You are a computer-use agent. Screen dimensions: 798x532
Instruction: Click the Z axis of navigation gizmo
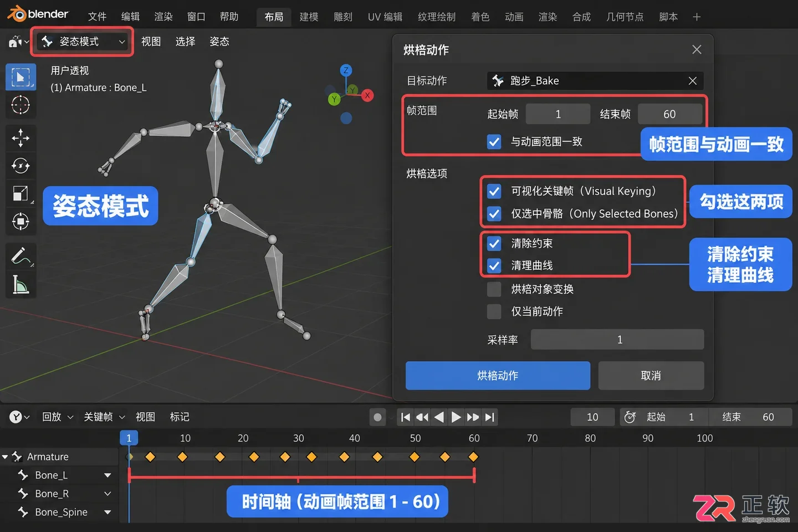tap(346, 70)
